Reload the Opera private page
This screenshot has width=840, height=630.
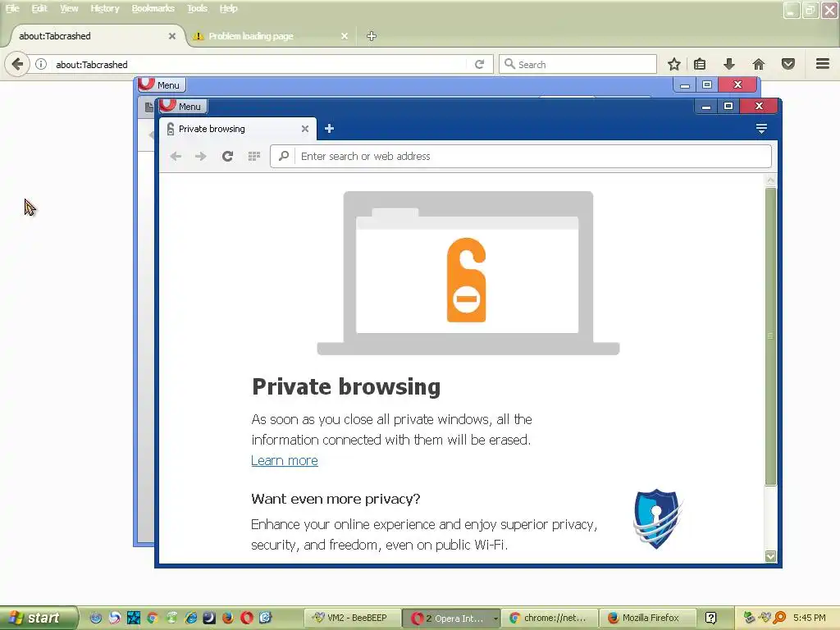[228, 156]
